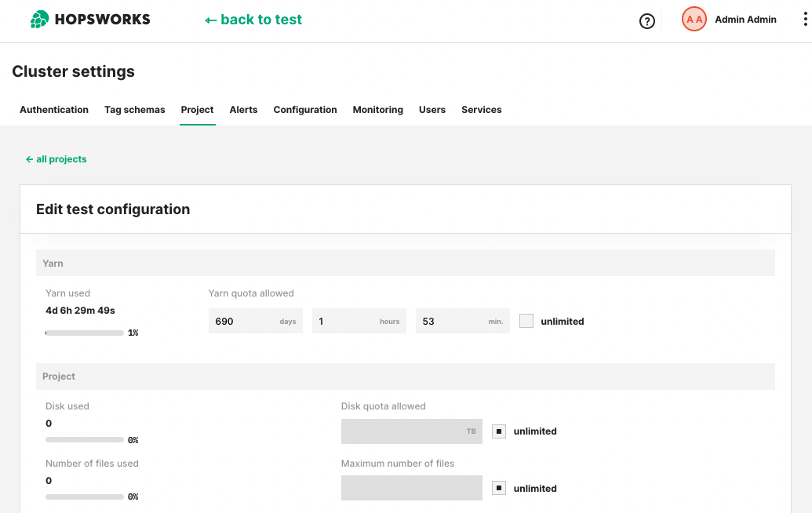Open the vertical three-dot menu
The image size is (812, 513).
point(805,20)
